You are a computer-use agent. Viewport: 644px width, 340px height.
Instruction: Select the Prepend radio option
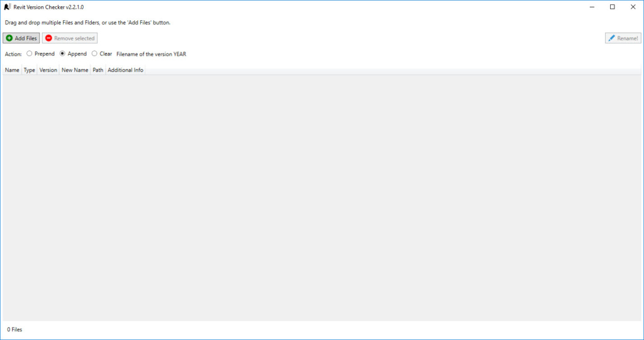pos(40,54)
